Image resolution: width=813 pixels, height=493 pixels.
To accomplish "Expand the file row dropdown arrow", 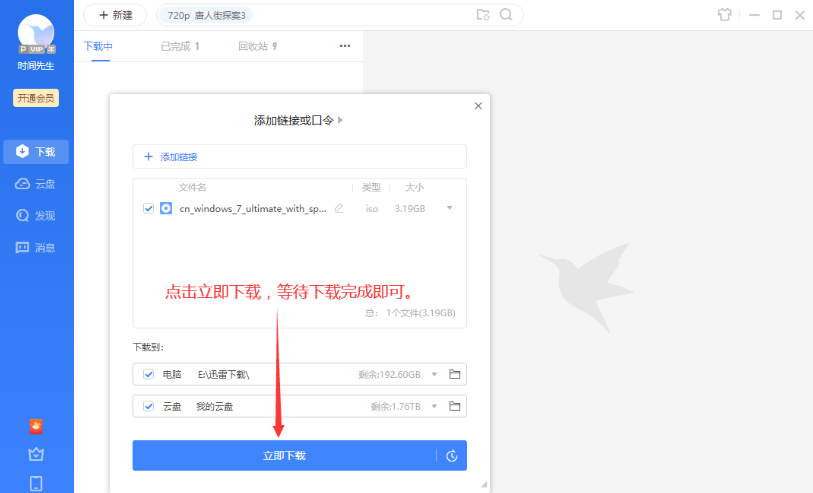I will pyautogui.click(x=449, y=208).
